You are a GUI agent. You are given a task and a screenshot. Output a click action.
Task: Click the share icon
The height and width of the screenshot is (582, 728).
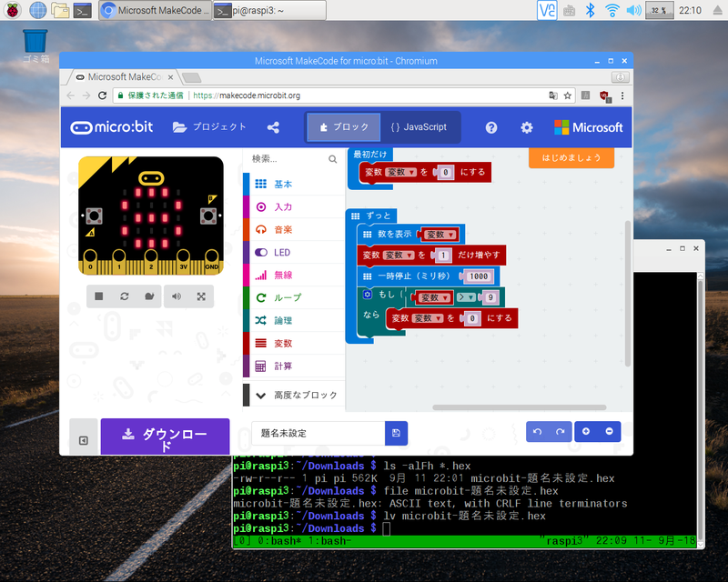[x=273, y=127]
